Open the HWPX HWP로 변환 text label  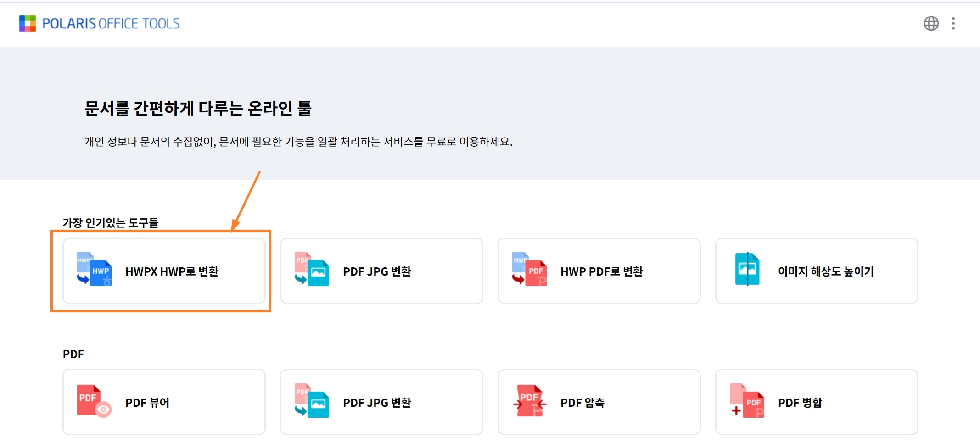coord(172,271)
